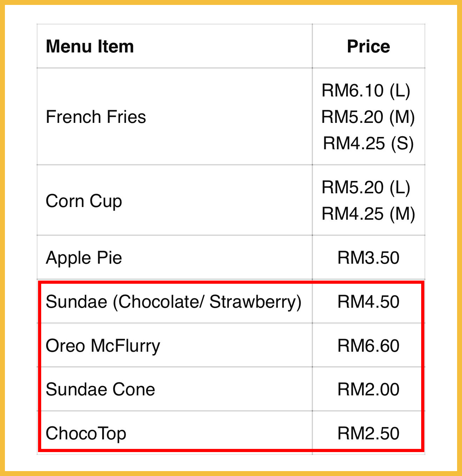The height and width of the screenshot is (476, 462).
Task: Click the "Menu Item" column header
Action: pos(90,46)
